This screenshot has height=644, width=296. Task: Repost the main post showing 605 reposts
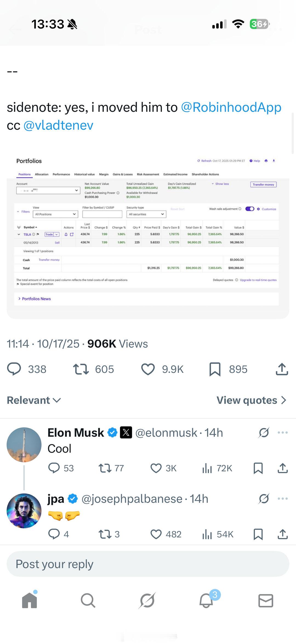point(81,369)
